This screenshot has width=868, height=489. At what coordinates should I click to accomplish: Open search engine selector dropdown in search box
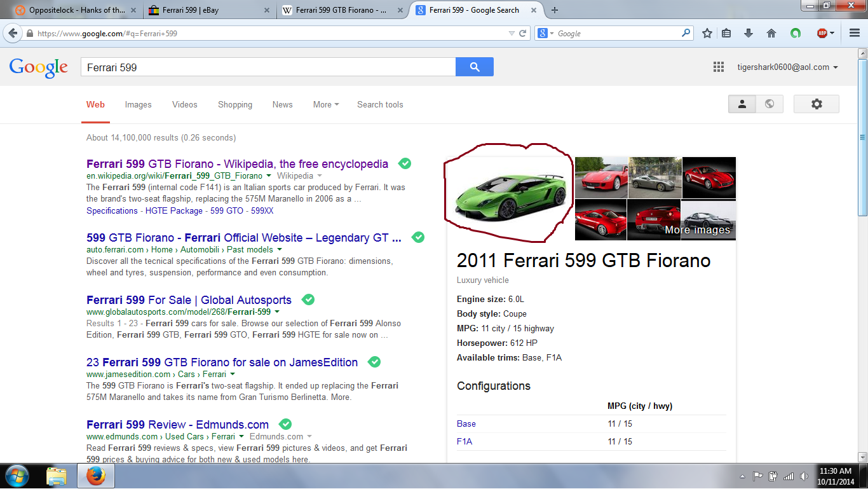click(546, 33)
